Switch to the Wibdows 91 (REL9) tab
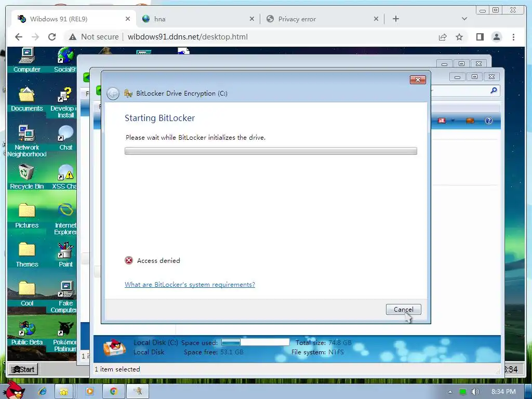 (x=74, y=19)
